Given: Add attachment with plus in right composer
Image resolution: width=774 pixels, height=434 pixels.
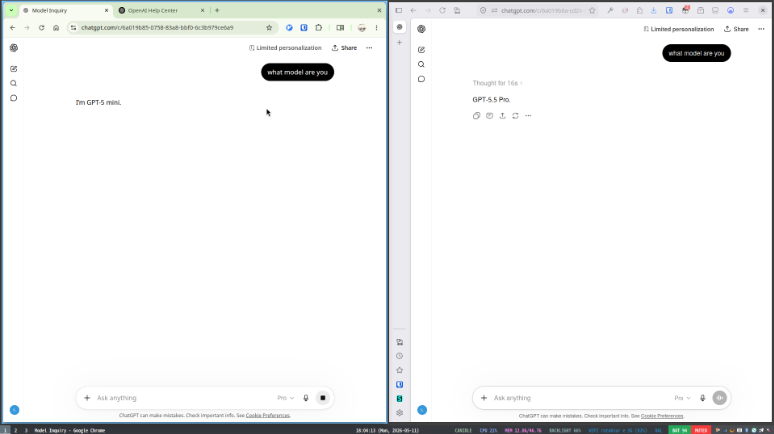Looking at the screenshot, I should click(x=484, y=398).
